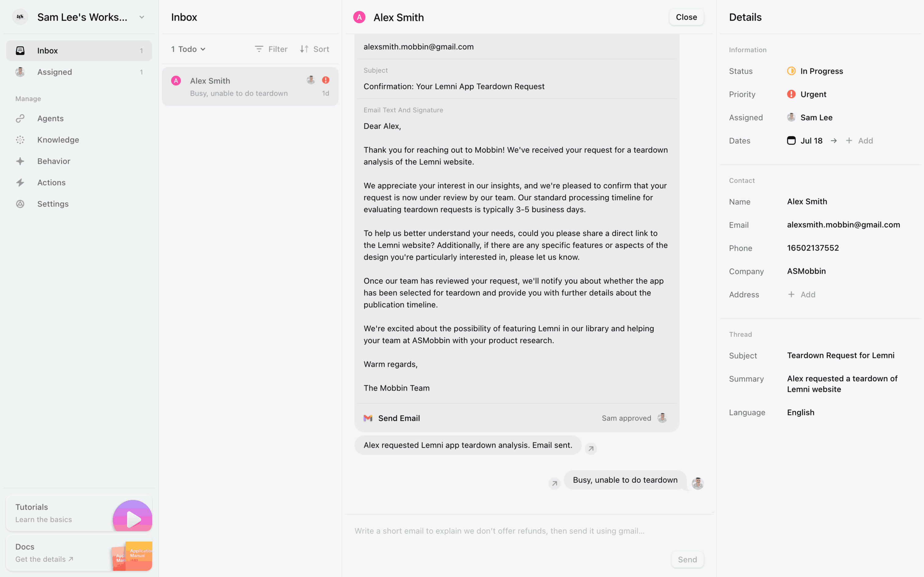The image size is (924, 577).
Task: Select Inbox in the sidebar
Action: pos(47,51)
